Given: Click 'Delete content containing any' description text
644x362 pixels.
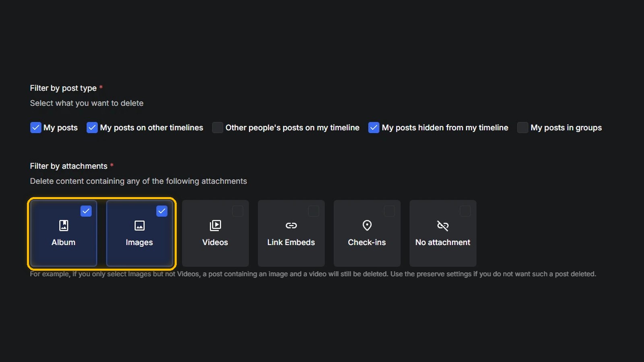Looking at the screenshot, I should click(x=138, y=181).
